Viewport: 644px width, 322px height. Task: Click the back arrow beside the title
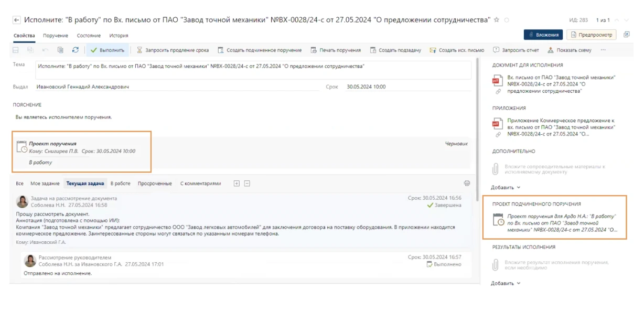coord(16,20)
